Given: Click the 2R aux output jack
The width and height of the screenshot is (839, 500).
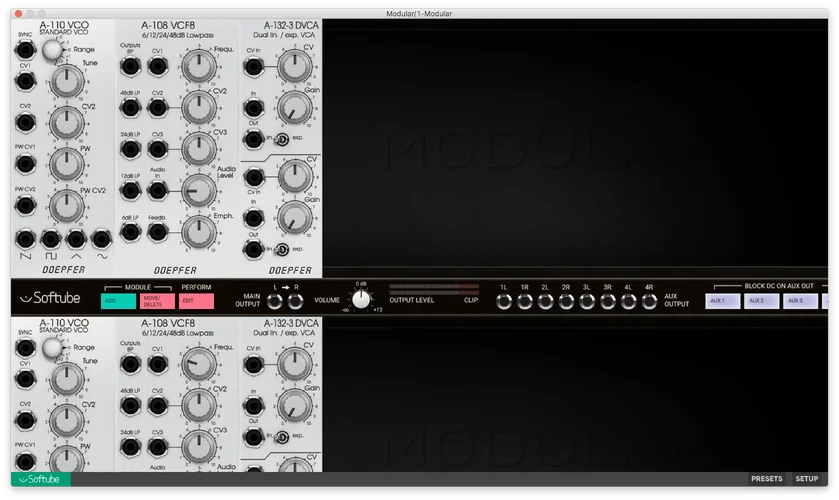Looking at the screenshot, I should (566, 302).
